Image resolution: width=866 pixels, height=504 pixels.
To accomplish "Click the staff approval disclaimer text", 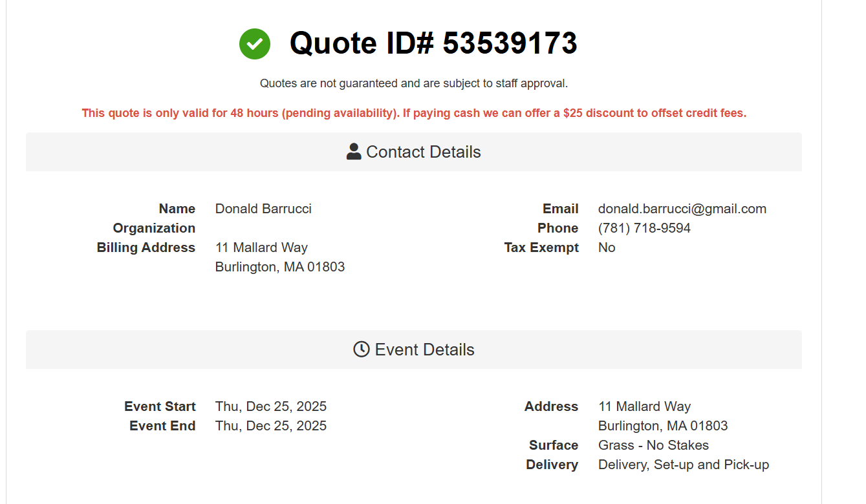I will point(414,83).
